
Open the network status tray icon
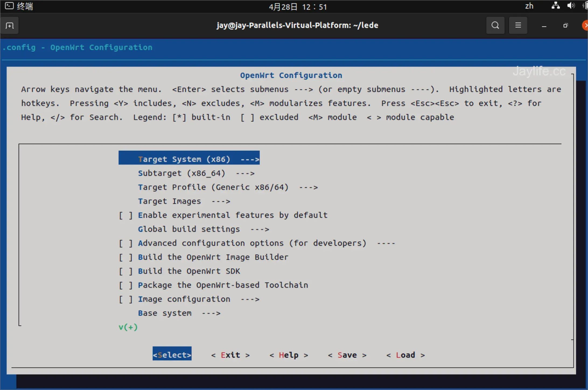click(x=555, y=6)
